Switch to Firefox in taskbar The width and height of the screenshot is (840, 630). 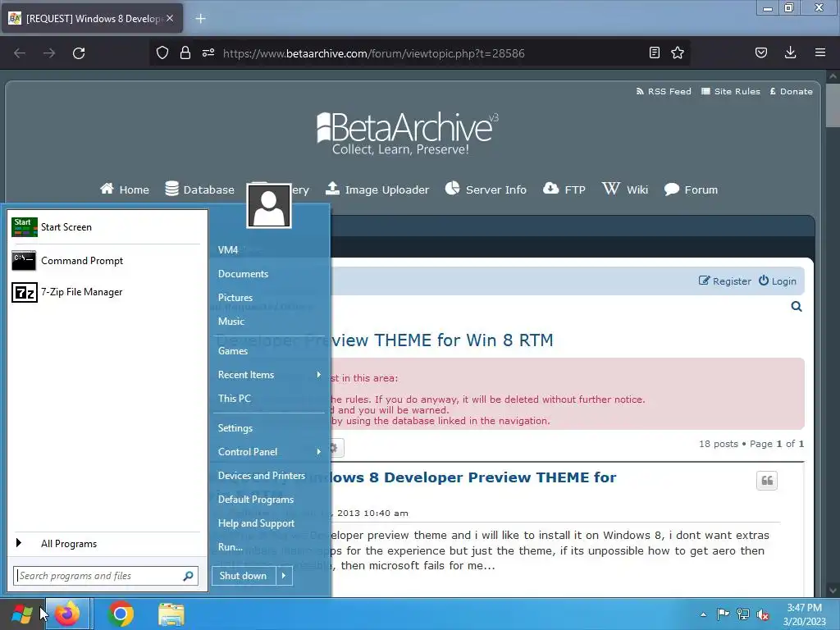67,614
